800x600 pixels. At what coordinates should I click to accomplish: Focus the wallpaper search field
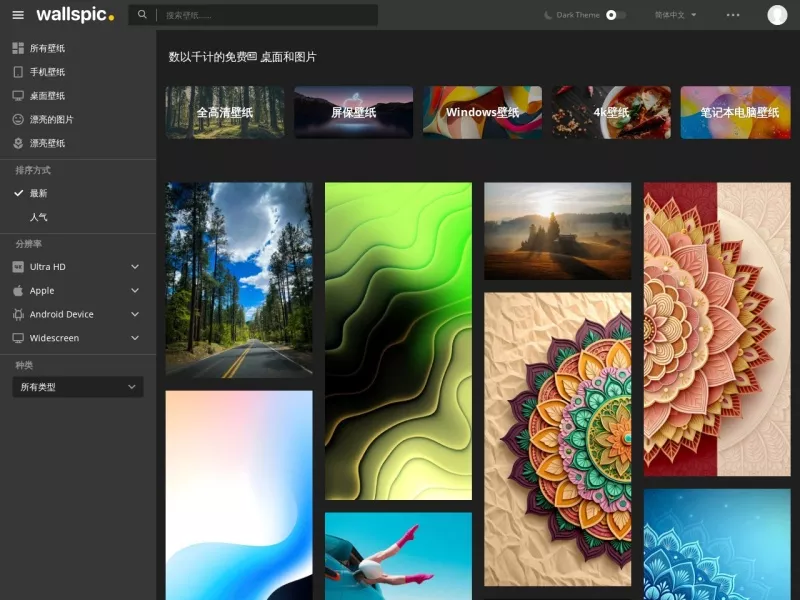[269, 15]
